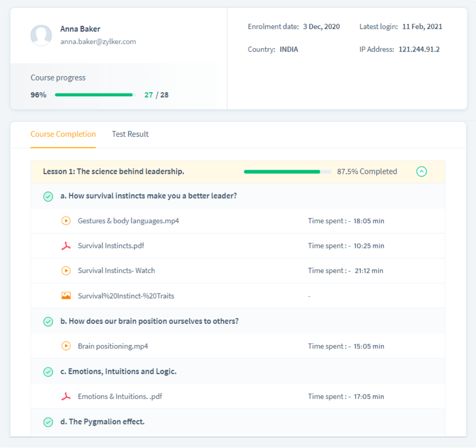Click play icon beside Survival Instincts- Watch
This screenshot has width=476, height=448.
point(66,271)
